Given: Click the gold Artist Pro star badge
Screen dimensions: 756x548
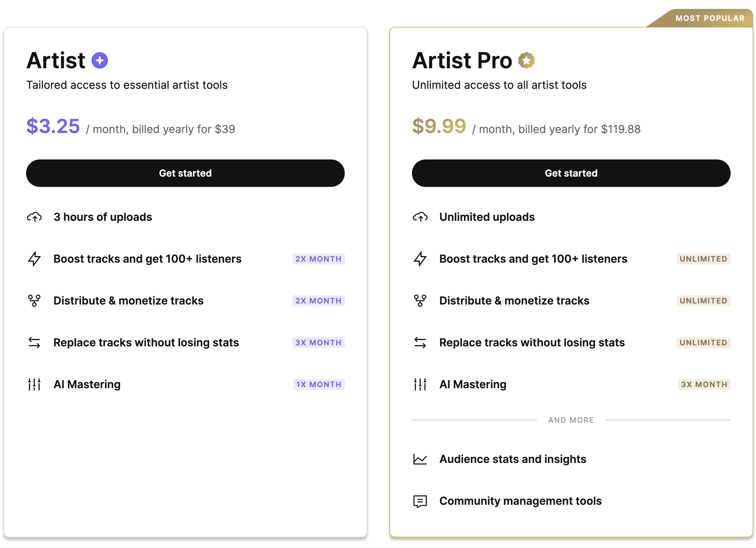Looking at the screenshot, I should pyautogui.click(x=526, y=60).
